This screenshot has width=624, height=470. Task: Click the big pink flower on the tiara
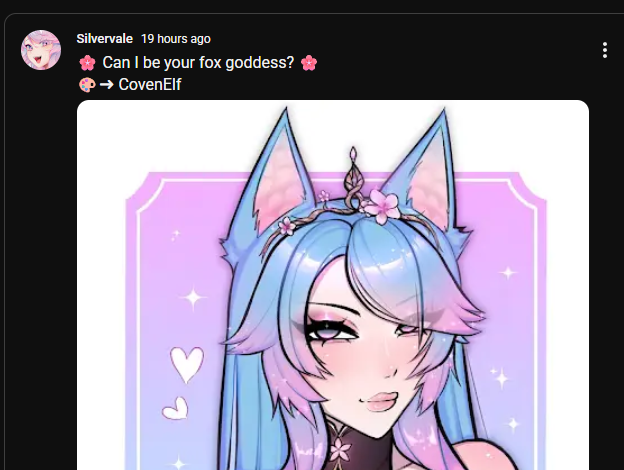pos(382,206)
